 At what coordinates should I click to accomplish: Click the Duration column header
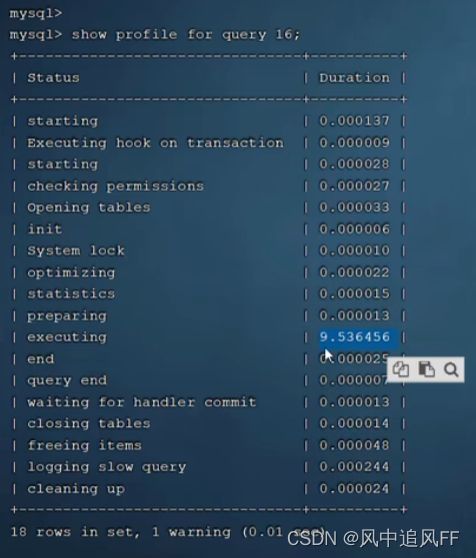[x=354, y=78]
